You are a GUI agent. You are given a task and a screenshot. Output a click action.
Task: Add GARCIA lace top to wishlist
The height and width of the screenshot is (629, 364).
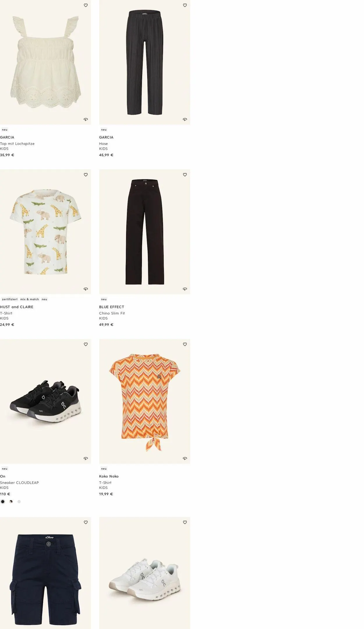pyautogui.click(x=86, y=5)
